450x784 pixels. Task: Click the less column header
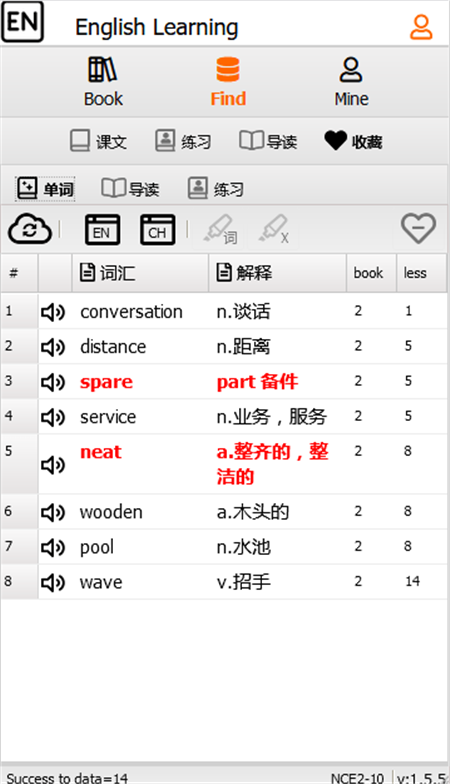422,273
